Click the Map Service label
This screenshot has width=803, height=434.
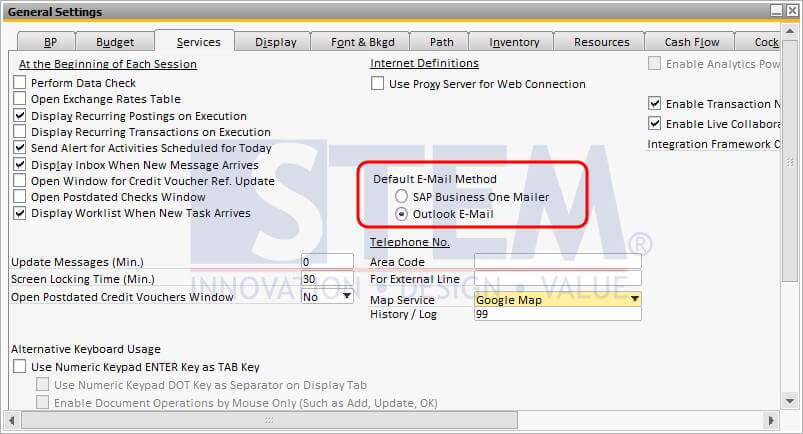402,300
